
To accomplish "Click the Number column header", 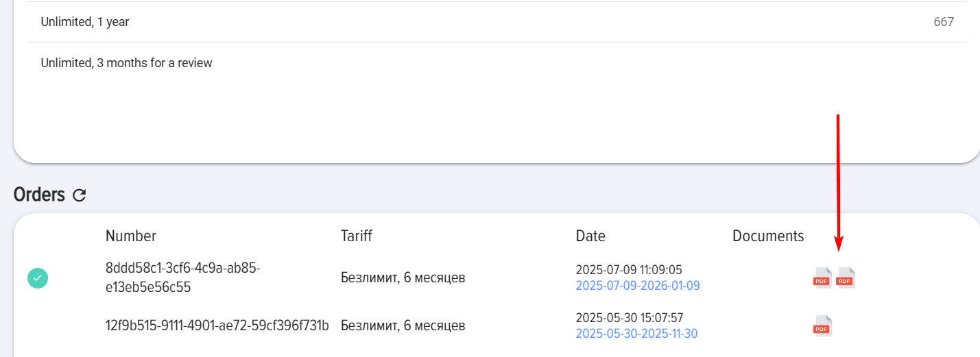I will point(131,236).
